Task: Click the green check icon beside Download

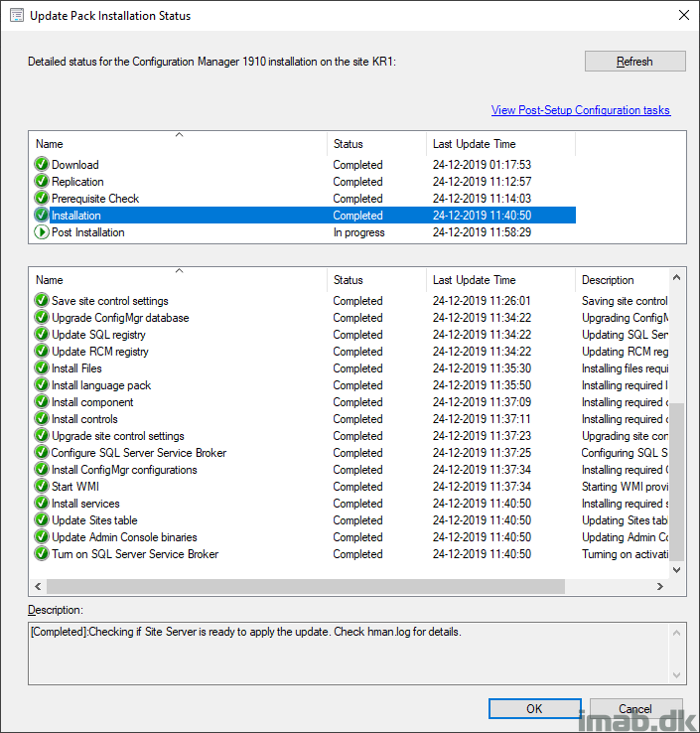Action: point(42,164)
